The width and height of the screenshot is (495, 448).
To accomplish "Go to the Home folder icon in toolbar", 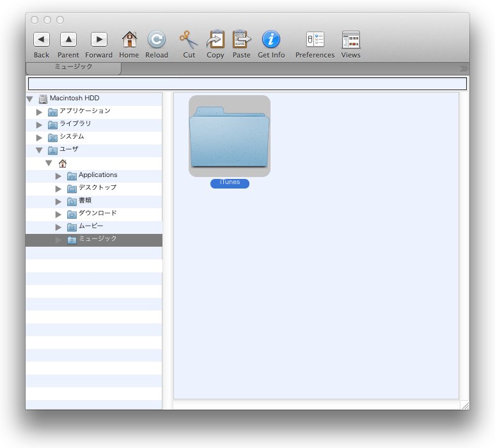I will pyautogui.click(x=129, y=40).
